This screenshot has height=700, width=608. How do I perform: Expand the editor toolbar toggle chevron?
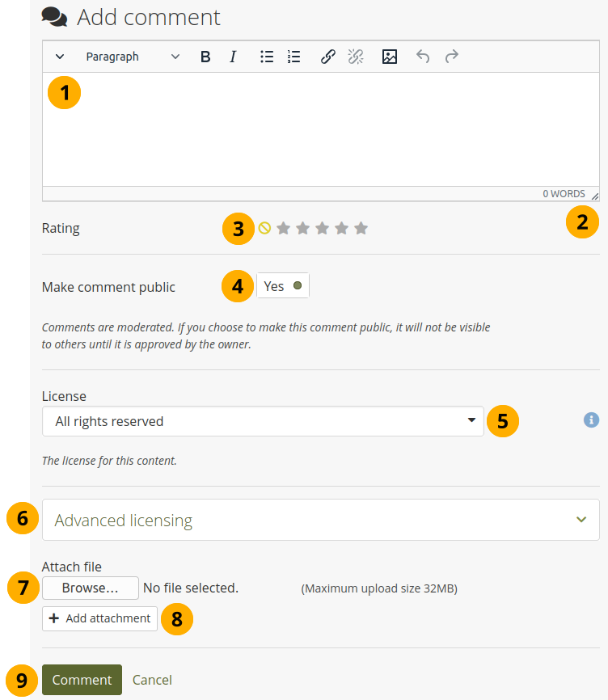[x=60, y=57]
